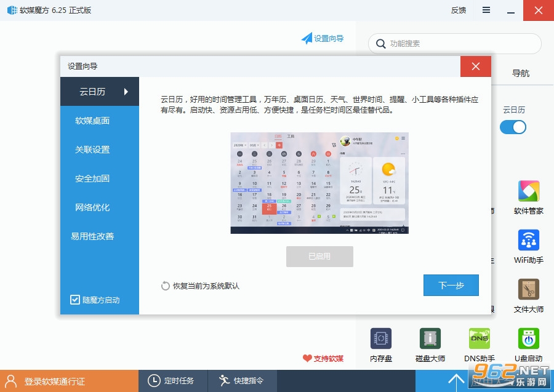The image size is (554, 392).
Task: Open the hamburger main menu
Action: 486,10
